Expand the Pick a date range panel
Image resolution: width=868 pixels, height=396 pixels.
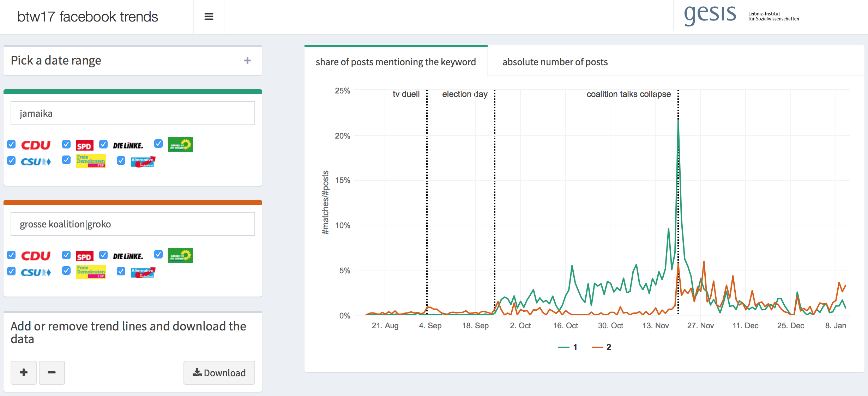(x=247, y=61)
